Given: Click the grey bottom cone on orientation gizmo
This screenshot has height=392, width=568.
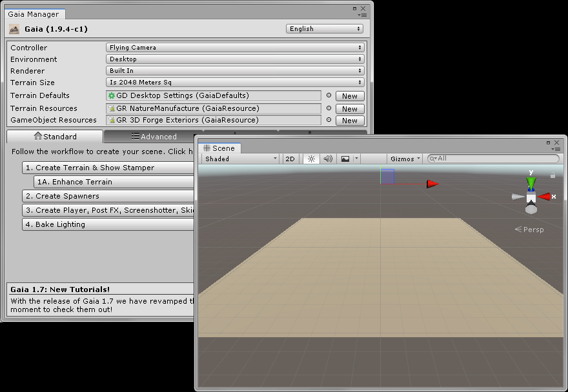Looking at the screenshot, I should click(x=531, y=209).
